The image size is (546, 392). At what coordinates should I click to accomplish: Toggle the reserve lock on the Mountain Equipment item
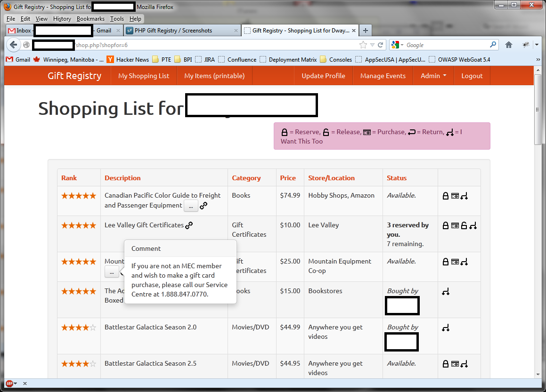[446, 262]
